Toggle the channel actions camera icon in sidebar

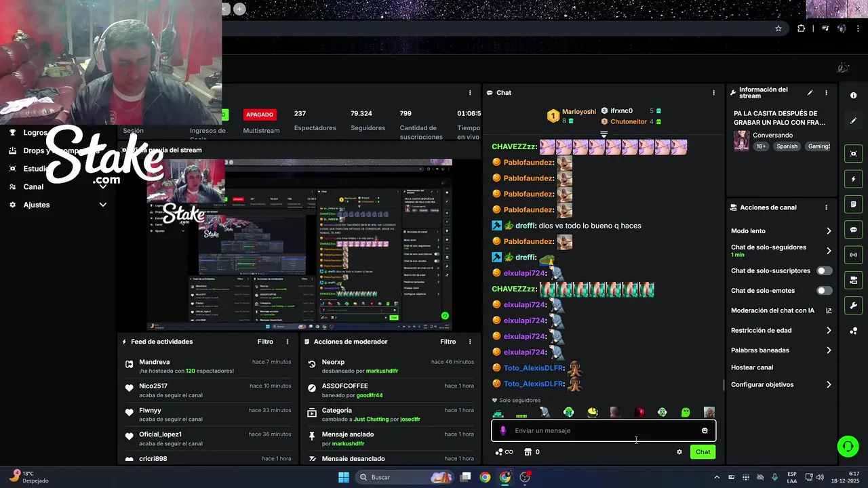(x=853, y=280)
